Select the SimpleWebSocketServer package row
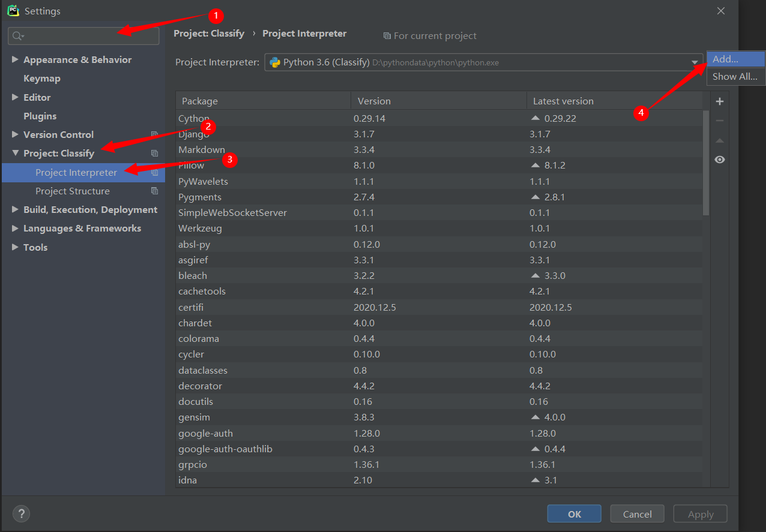 point(439,212)
